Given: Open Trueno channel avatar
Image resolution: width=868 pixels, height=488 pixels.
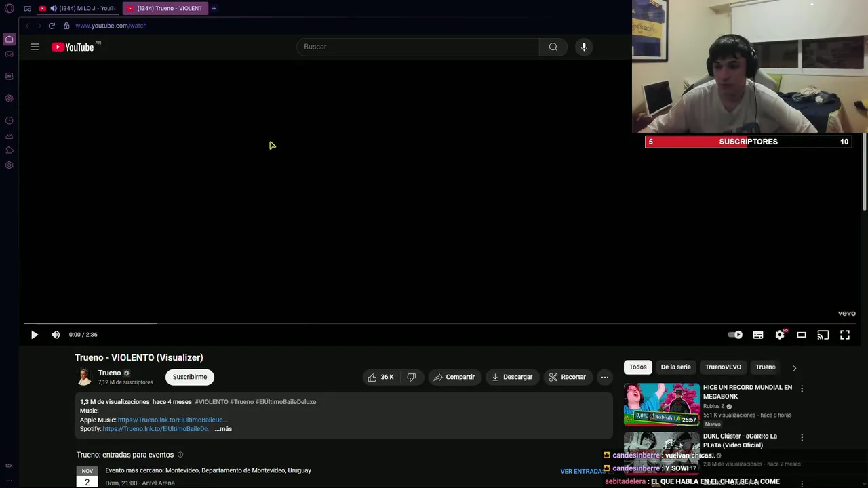Looking at the screenshot, I should (x=84, y=377).
